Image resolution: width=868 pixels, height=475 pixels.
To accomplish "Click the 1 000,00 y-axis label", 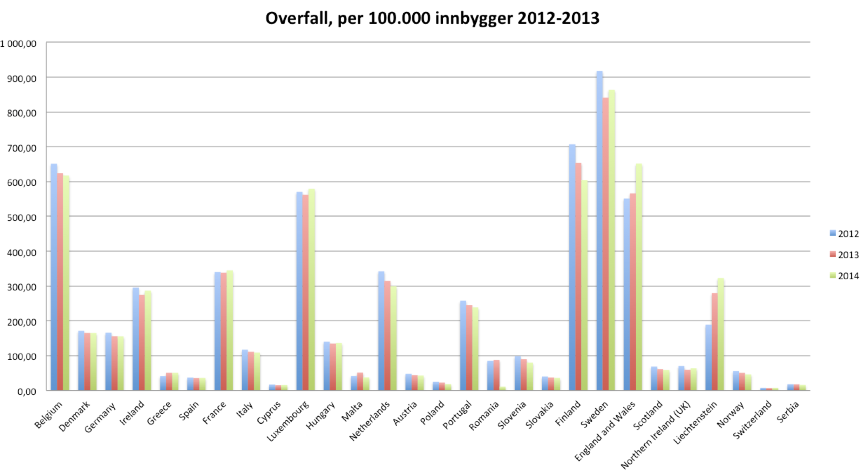I will [x=18, y=44].
